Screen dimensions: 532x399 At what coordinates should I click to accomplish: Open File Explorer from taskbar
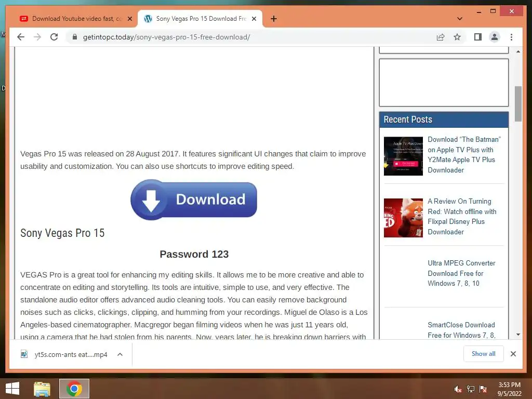point(42,389)
